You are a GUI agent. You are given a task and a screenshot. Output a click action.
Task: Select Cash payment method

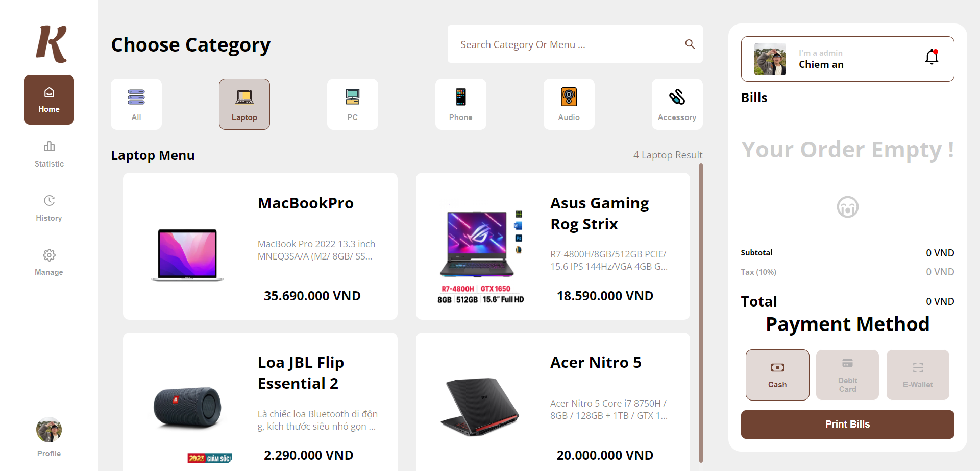coord(777,375)
